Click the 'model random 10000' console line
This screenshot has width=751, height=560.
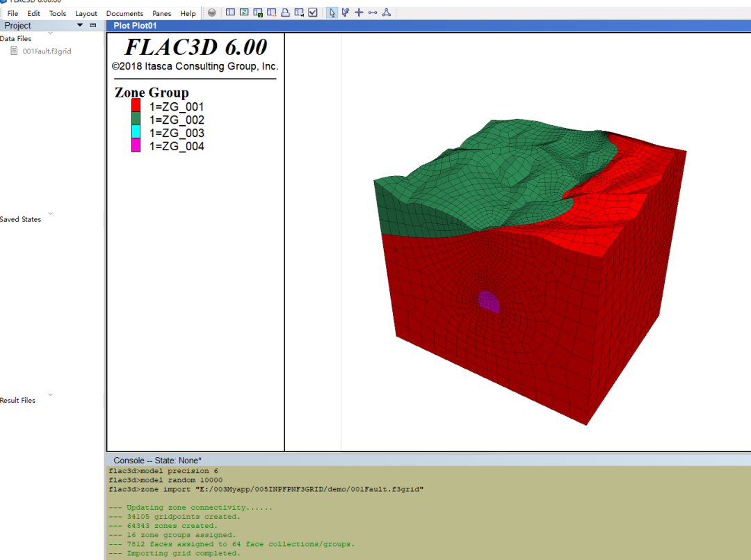pyautogui.click(x=165, y=480)
